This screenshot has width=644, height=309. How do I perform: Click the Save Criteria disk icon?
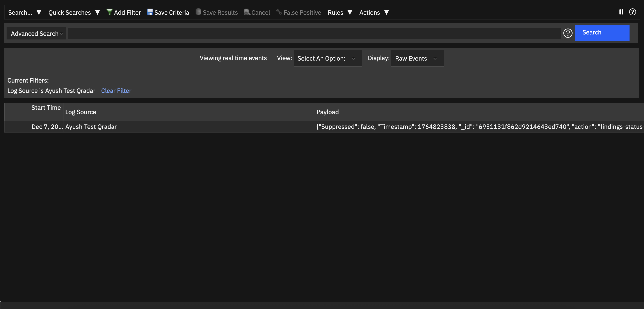pos(150,12)
